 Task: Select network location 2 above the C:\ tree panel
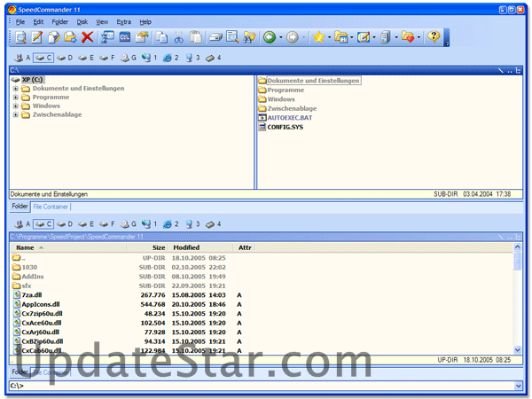tap(170, 58)
